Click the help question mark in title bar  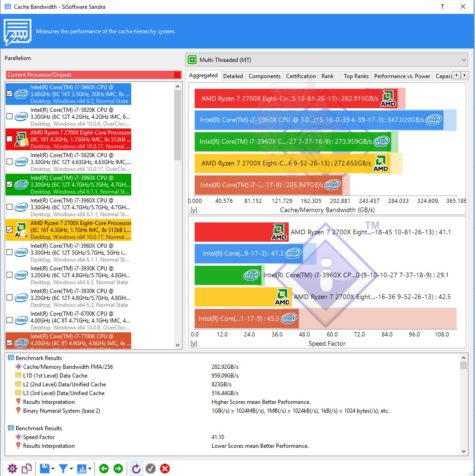click(x=442, y=6)
